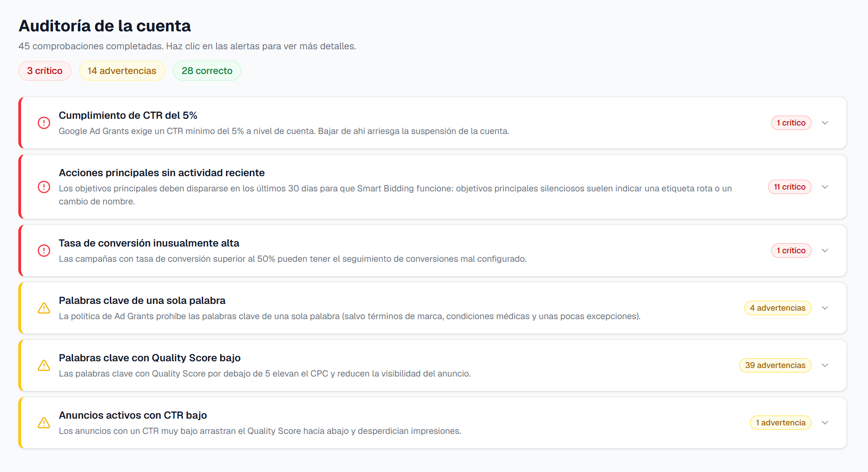
Task: Click the 1 crítico badge on Tasa de conversión row
Action: tap(791, 251)
